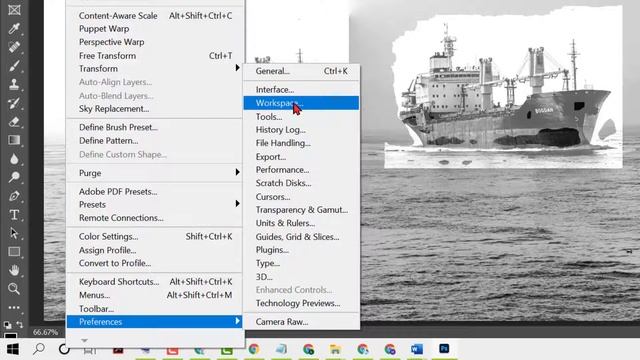Open Transparency & Gamut preferences
Viewport: 640px width, 360px height.
coord(301,210)
